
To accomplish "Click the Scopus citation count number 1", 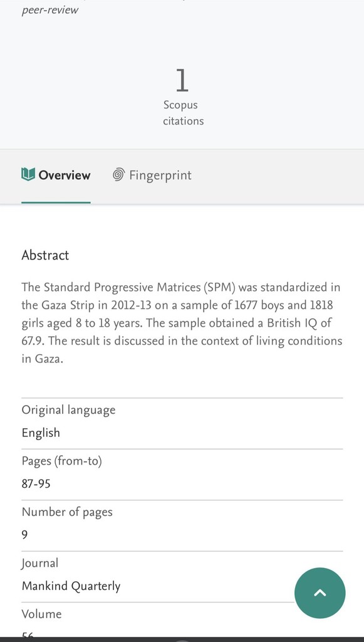I will coord(182,80).
